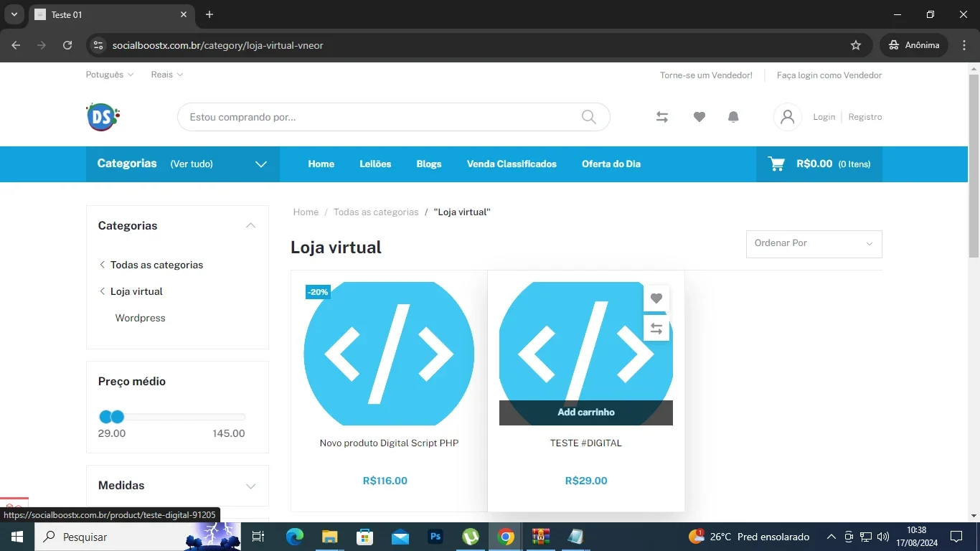Click the Windows taskbar Pesquisar box

point(136,537)
